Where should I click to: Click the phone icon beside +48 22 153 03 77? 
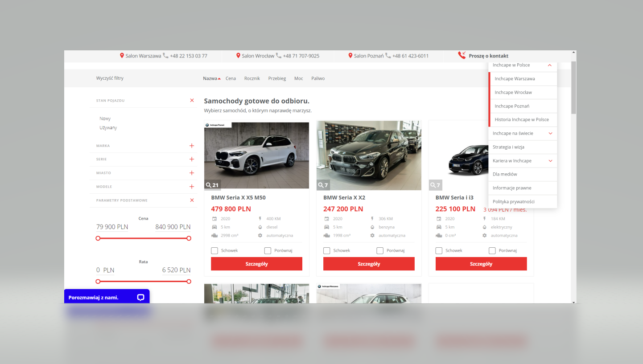[166, 56]
